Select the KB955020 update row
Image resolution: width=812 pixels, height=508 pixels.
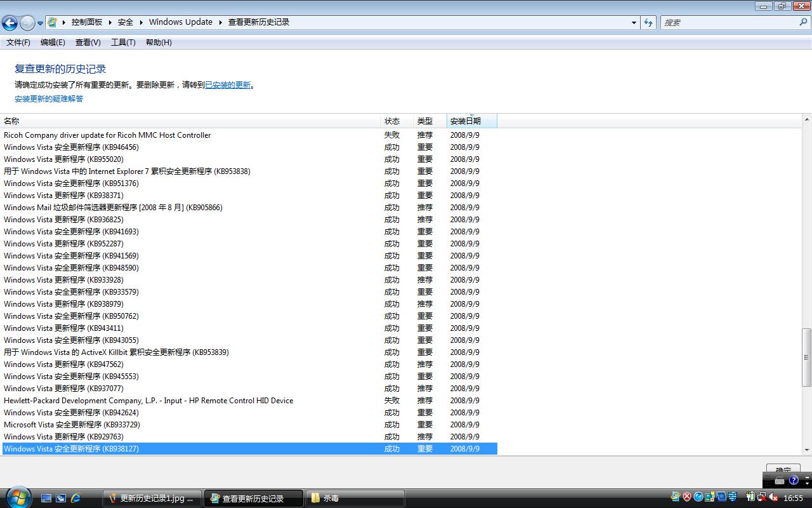(x=249, y=159)
